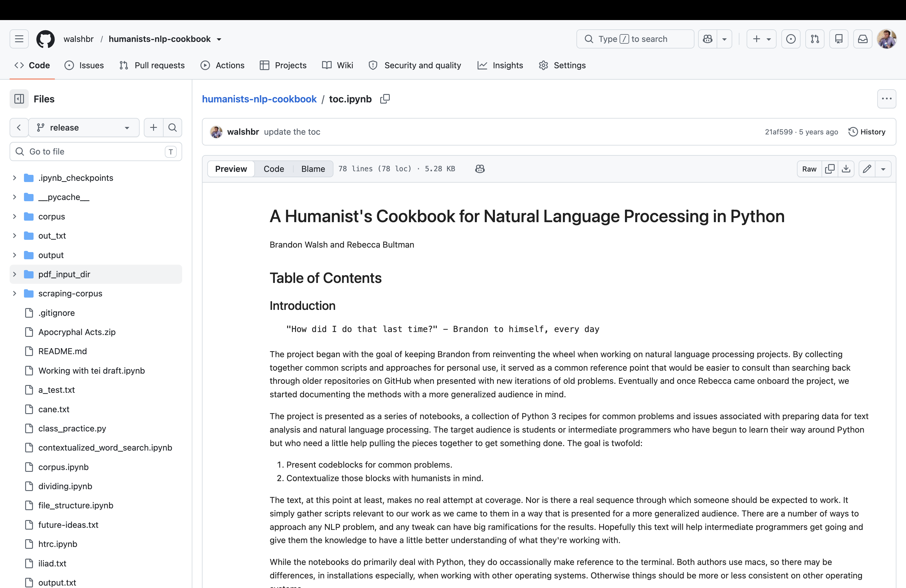Search the file tree with the magnifier icon
Screen dimensions: 906x588
[173, 128]
